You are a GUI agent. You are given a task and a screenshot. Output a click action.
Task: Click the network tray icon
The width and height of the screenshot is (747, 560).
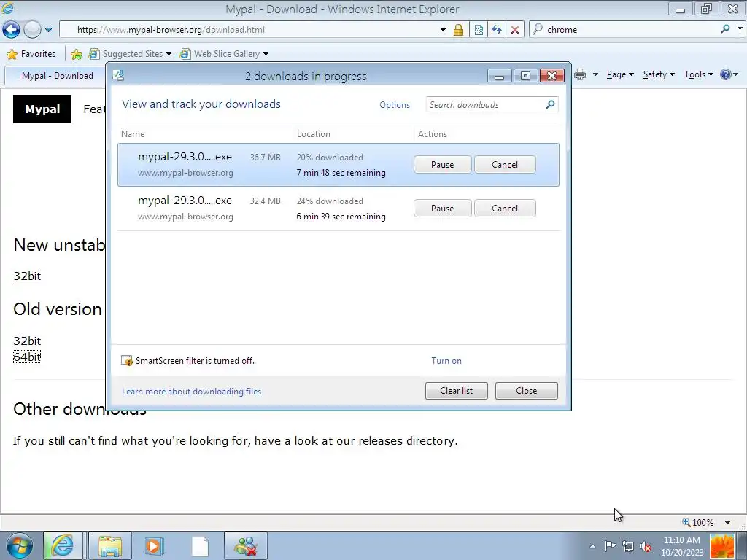coord(628,546)
